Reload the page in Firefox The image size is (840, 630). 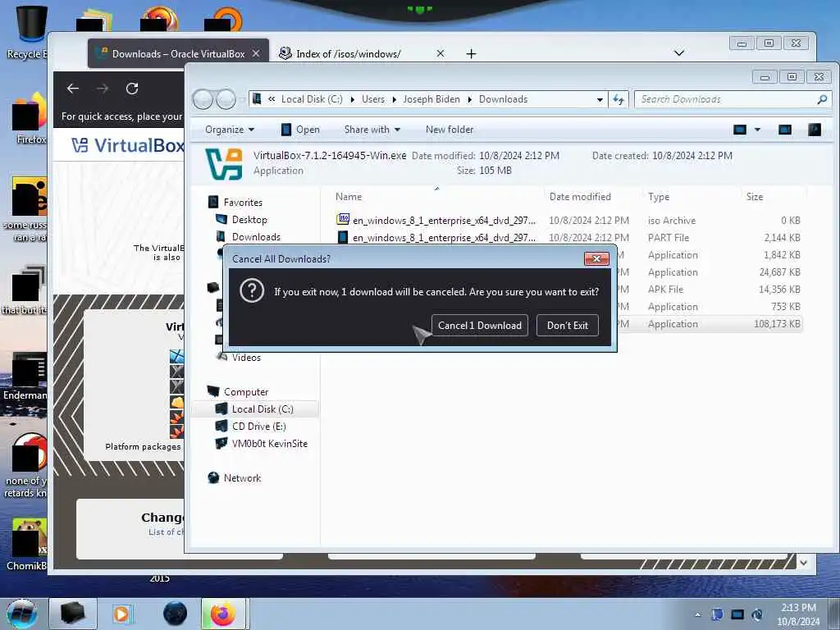[132, 89]
